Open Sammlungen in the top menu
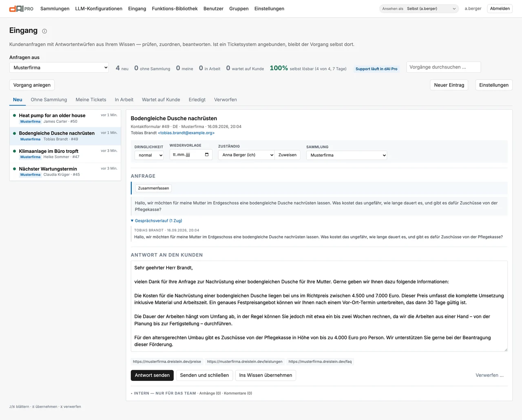This screenshot has height=420, width=522. (55, 9)
